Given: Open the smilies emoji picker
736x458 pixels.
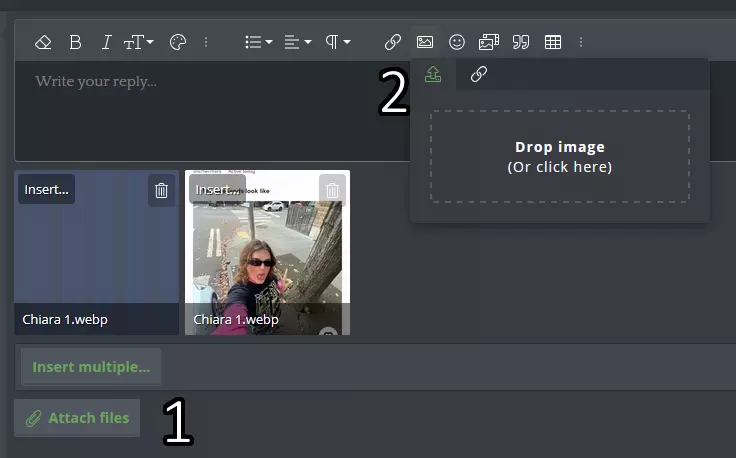Looking at the screenshot, I should [x=457, y=42].
